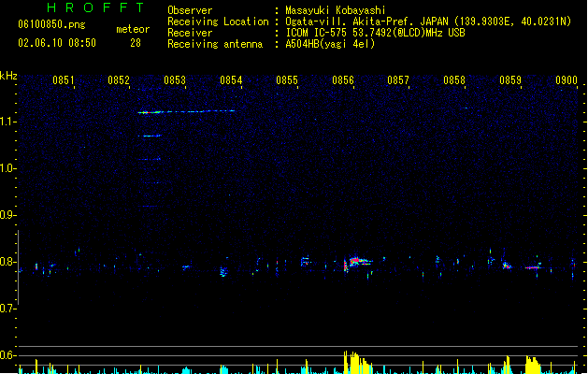The width and height of the screenshot is (588, 374).
Task: Click the 0.8 kHz axis label
Action: 8,262
